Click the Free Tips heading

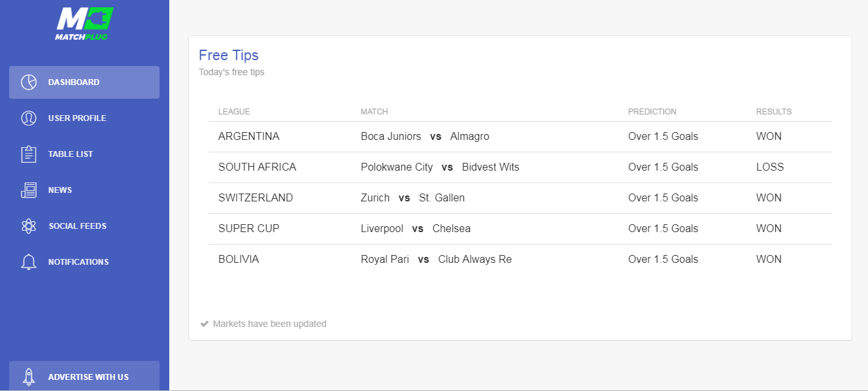pos(229,56)
